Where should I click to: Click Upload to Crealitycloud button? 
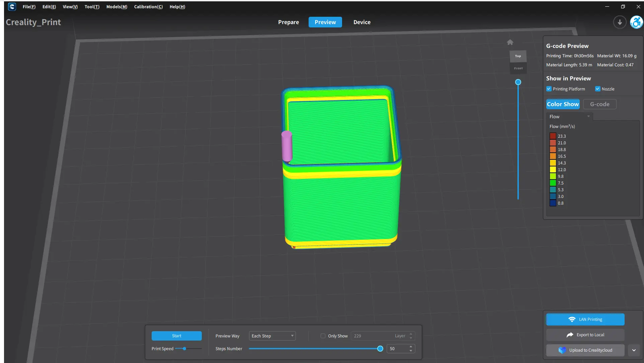[585, 350]
